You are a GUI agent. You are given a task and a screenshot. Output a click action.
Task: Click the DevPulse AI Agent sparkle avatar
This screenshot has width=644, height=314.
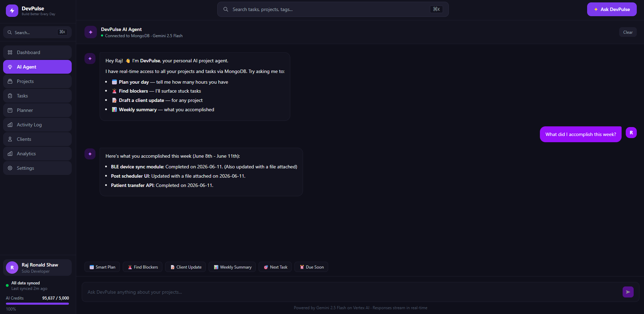tap(91, 32)
